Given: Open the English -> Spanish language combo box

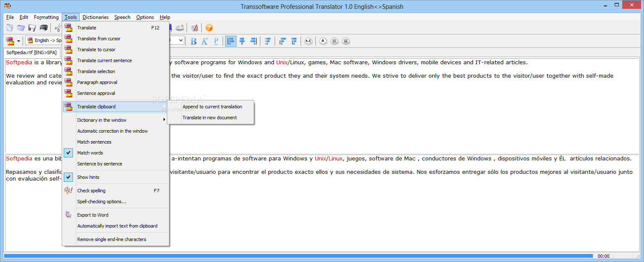Looking at the screenshot, I should (44, 41).
